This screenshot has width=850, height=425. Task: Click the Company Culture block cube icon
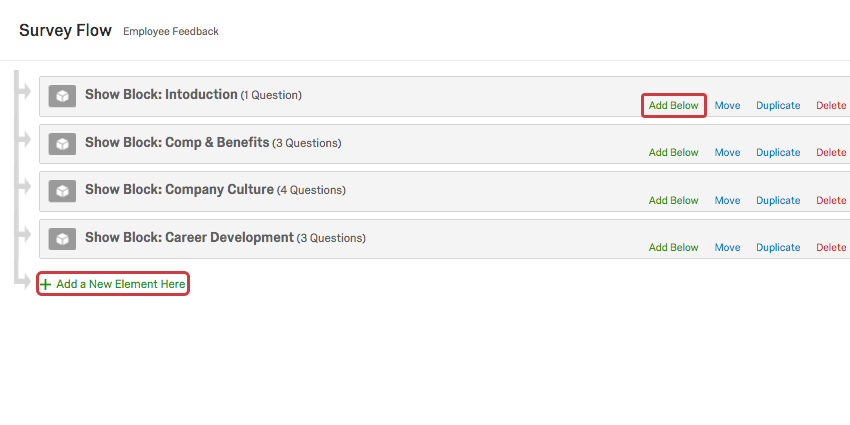pyautogui.click(x=62, y=191)
